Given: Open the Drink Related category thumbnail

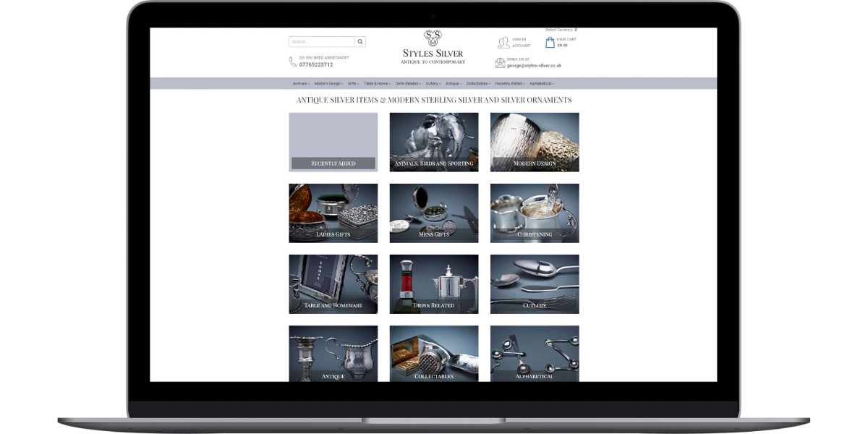Looking at the screenshot, I should coord(433,284).
